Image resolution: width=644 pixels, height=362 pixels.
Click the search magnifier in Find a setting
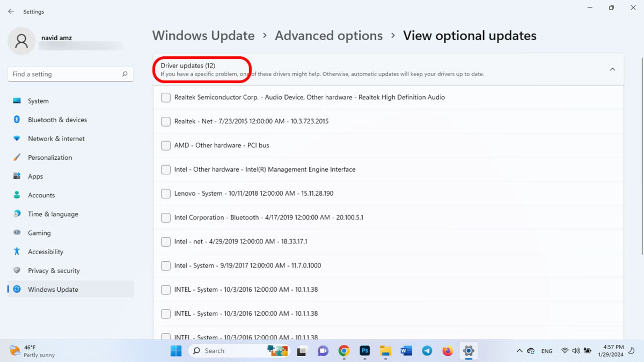point(125,74)
